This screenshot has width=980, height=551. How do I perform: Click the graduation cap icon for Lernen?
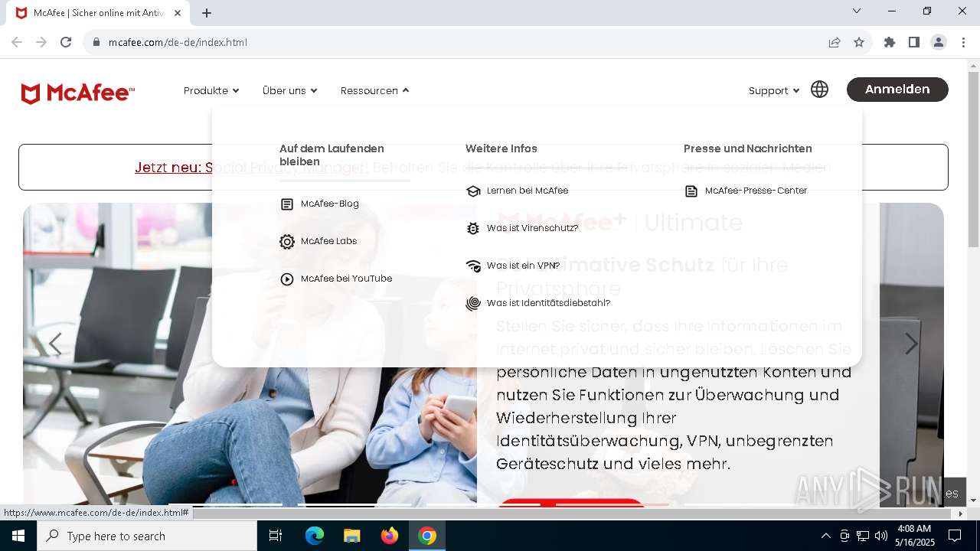(x=473, y=191)
